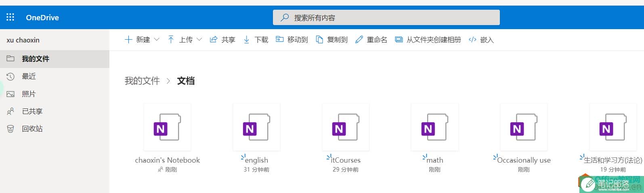Click the math file name
Screen dimensions: 644x193
point(435,160)
